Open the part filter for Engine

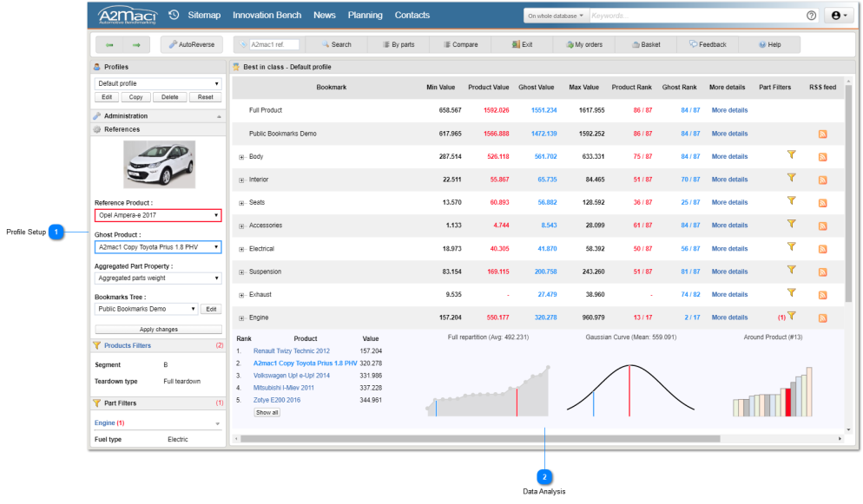[x=792, y=316]
